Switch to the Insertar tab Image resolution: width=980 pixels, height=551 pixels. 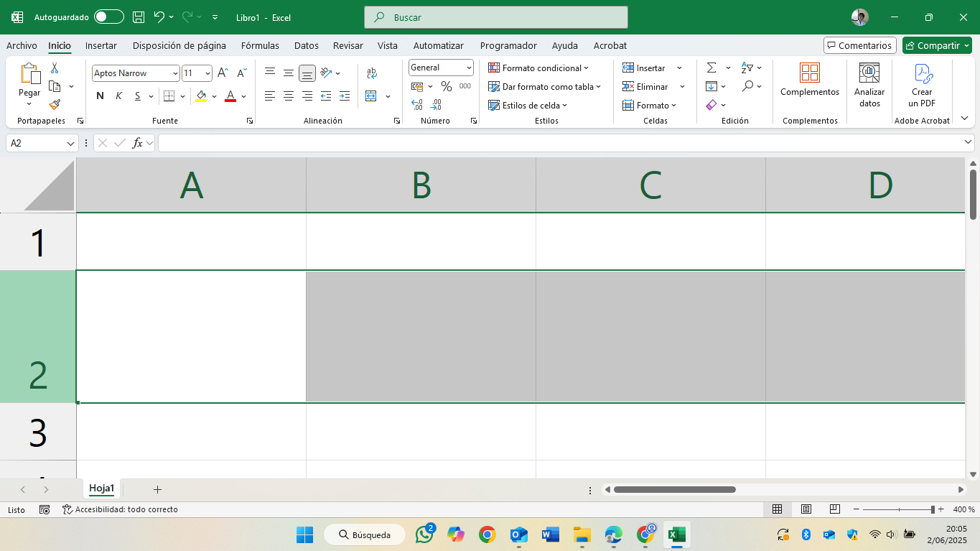[x=101, y=45]
